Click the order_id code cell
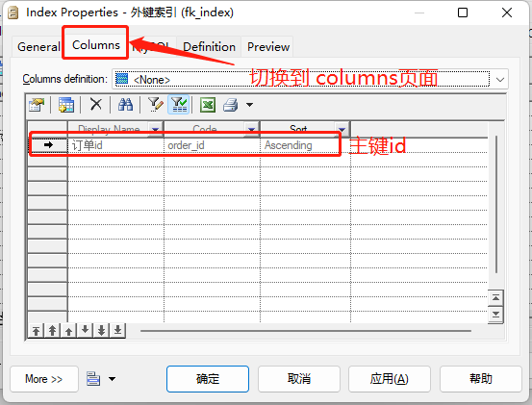 [212, 145]
